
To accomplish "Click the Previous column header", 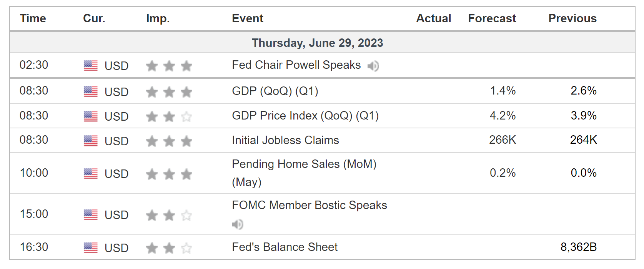I will [572, 18].
